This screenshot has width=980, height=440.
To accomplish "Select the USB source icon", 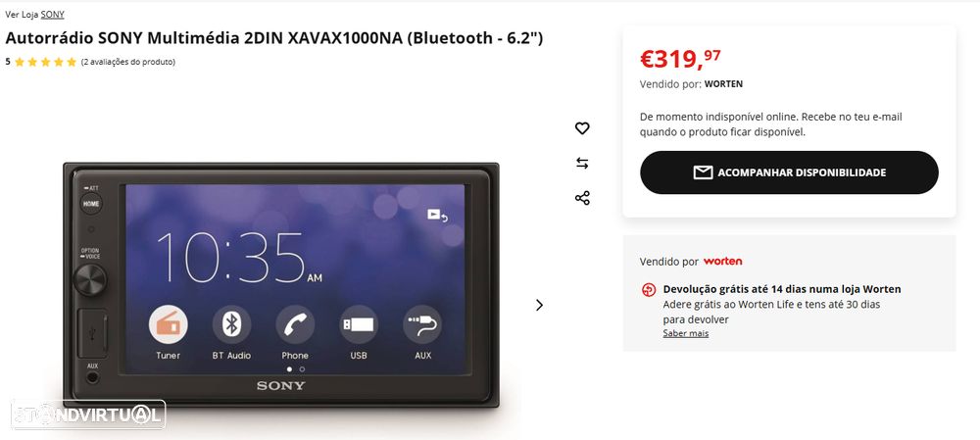I will (359, 324).
